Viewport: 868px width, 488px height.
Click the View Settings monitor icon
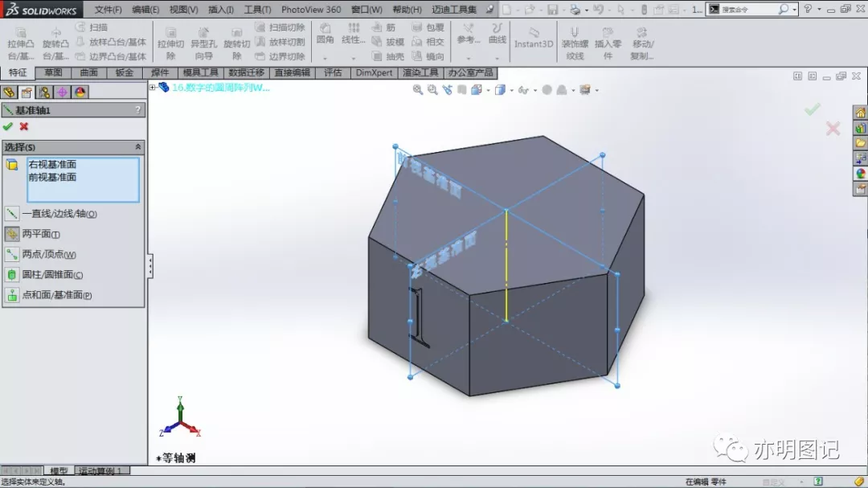click(584, 90)
